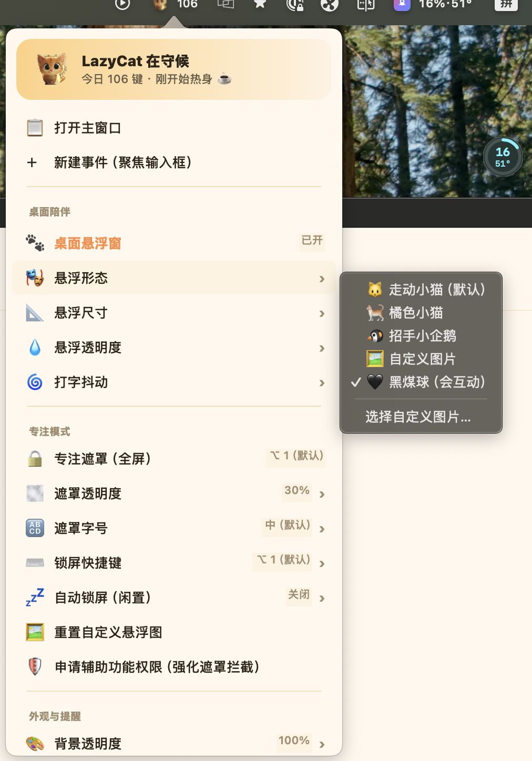Viewport: 532px width, 761px height.
Task: Click the paw prints icon for 桌面悬浮窗
Action: pos(35,243)
